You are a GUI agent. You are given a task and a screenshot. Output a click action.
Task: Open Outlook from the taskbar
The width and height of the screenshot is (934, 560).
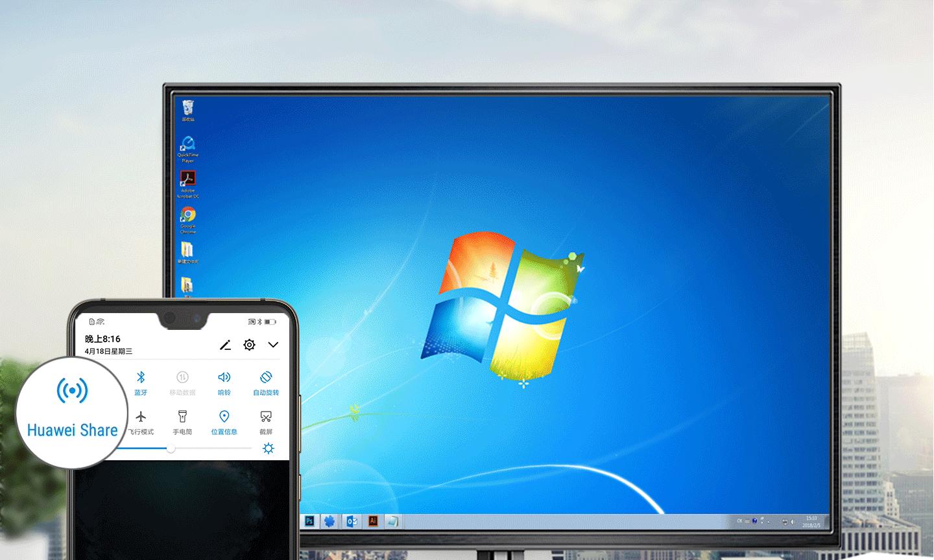[x=352, y=521]
